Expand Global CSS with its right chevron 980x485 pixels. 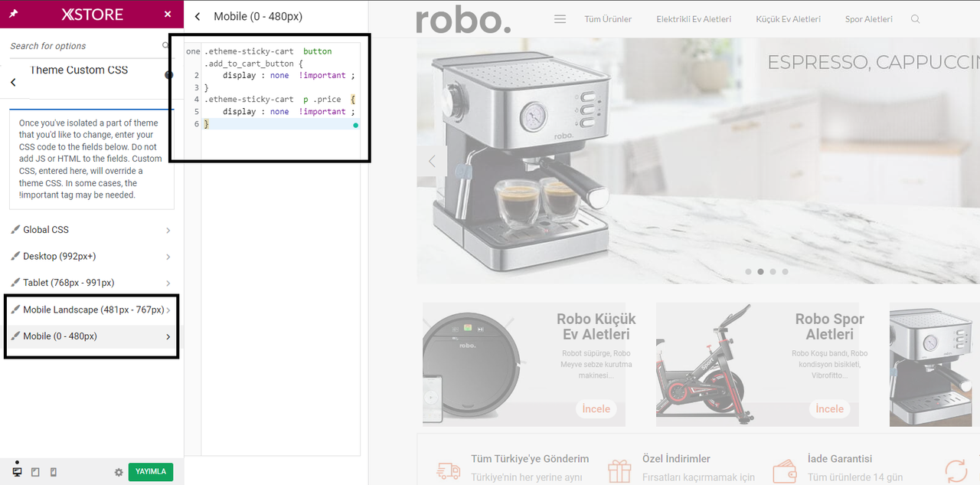[x=168, y=231]
